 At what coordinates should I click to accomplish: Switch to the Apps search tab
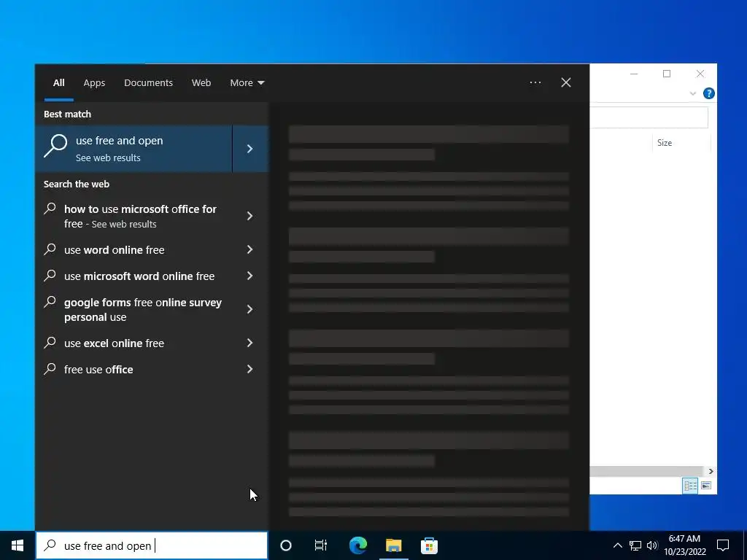[94, 83]
